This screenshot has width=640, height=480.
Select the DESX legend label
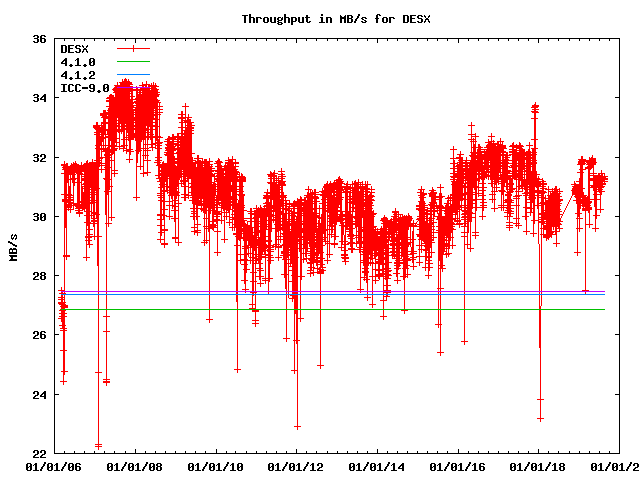(75, 48)
